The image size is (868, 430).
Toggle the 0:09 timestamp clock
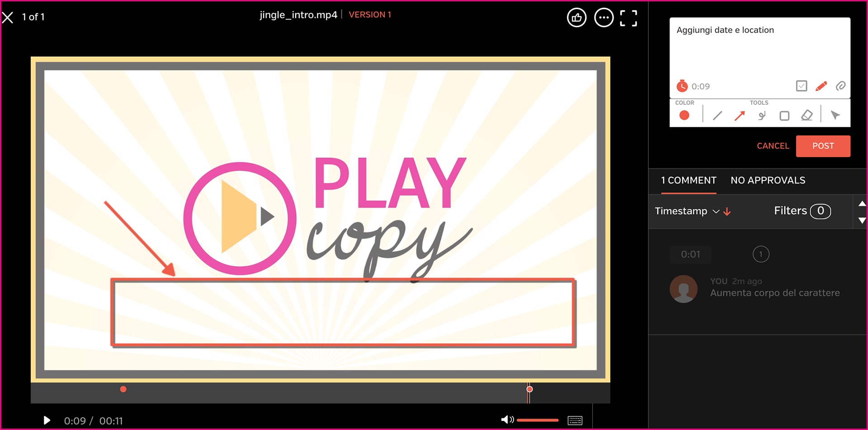coord(682,86)
